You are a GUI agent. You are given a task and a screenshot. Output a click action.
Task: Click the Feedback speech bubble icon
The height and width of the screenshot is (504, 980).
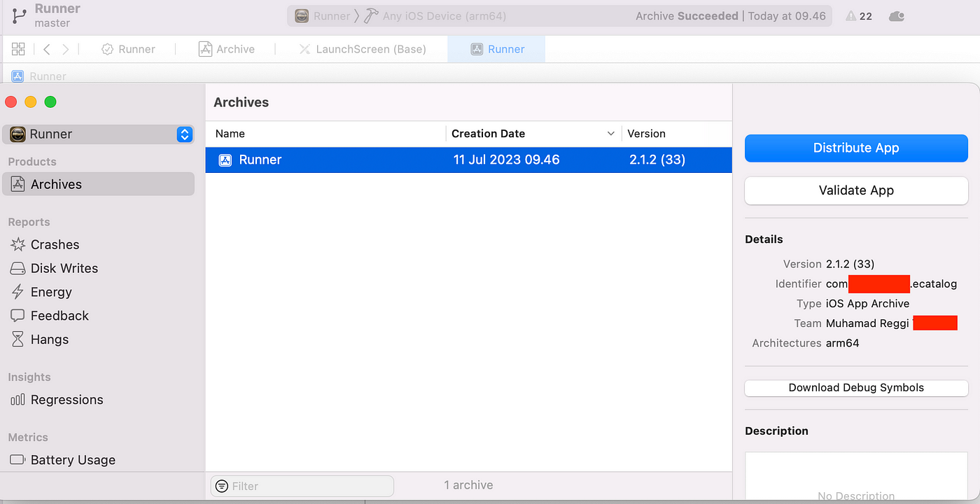(17, 316)
